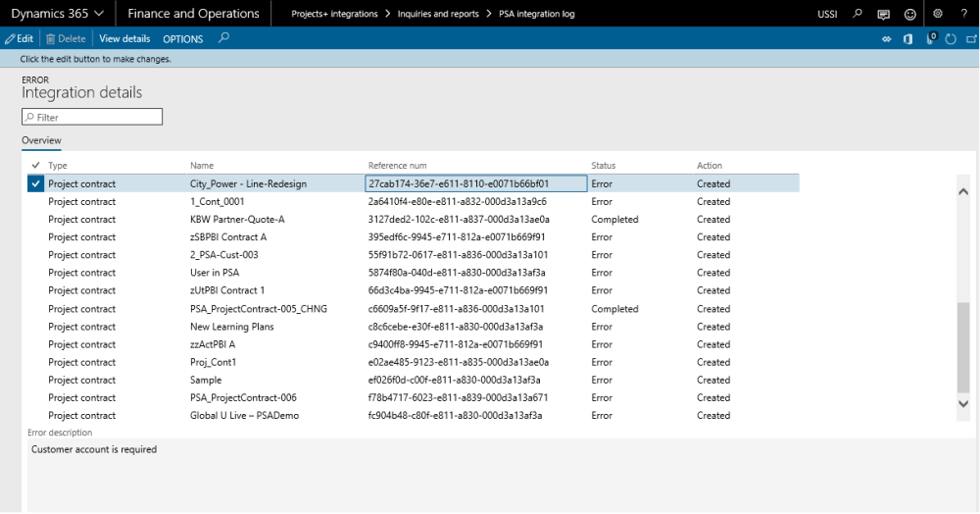980x514 pixels.
Task: Open in Microsoft Office icon
Action: point(908,38)
